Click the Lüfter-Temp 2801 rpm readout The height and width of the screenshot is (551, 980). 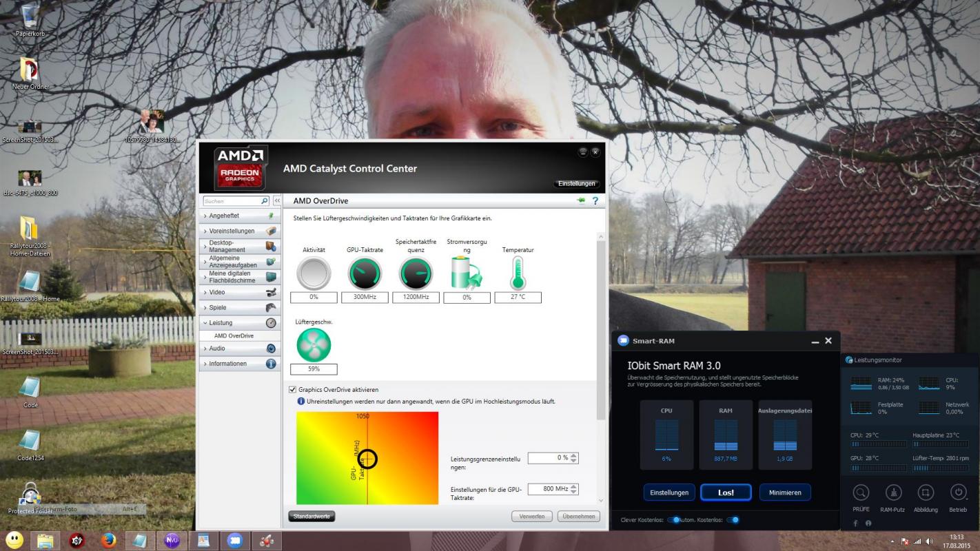[940, 458]
